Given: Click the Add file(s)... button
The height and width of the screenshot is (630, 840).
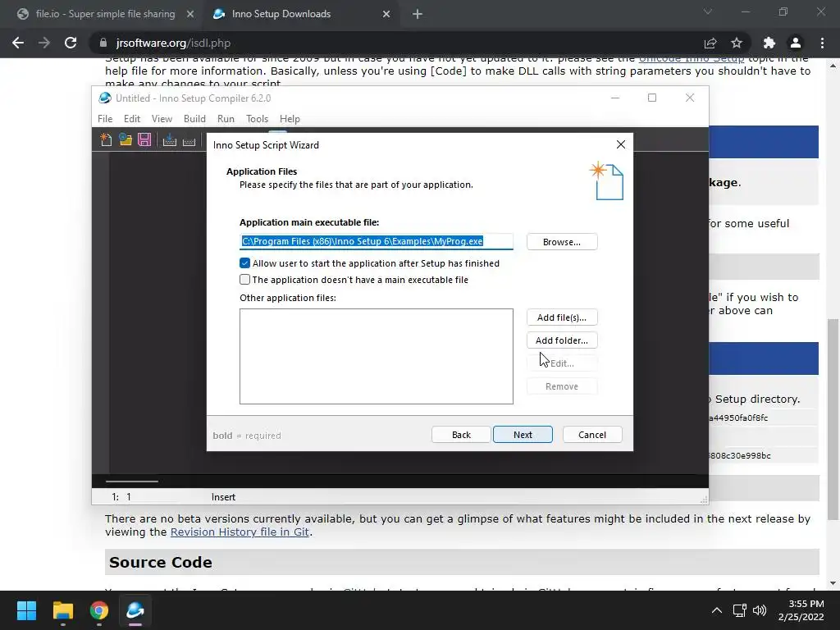Looking at the screenshot, I should coord(562,317).
